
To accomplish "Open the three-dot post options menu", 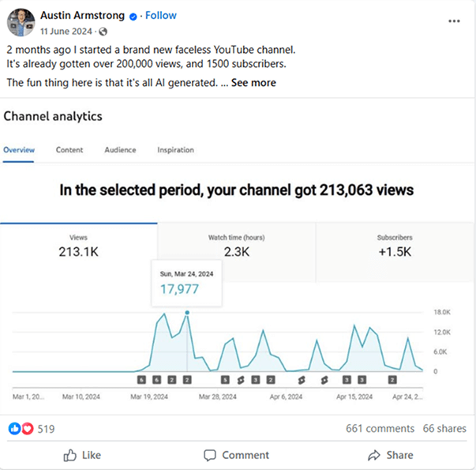I will [x=454, y=21].
